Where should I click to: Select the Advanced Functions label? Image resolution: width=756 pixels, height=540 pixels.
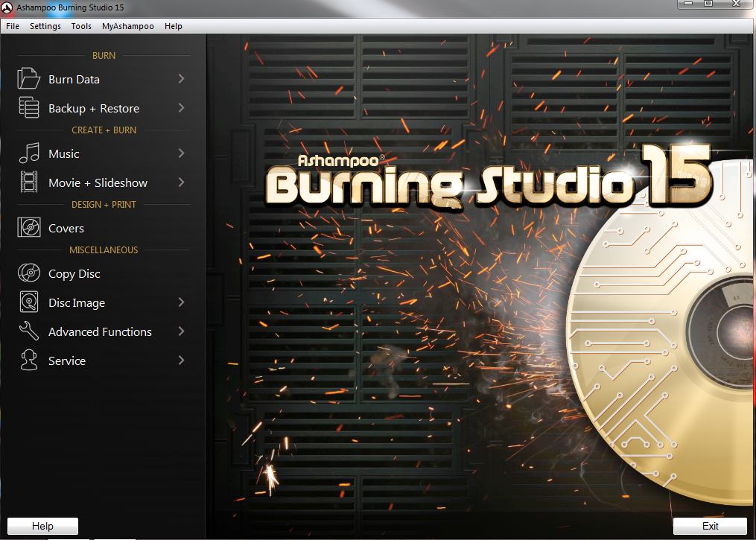click(100, 331)
